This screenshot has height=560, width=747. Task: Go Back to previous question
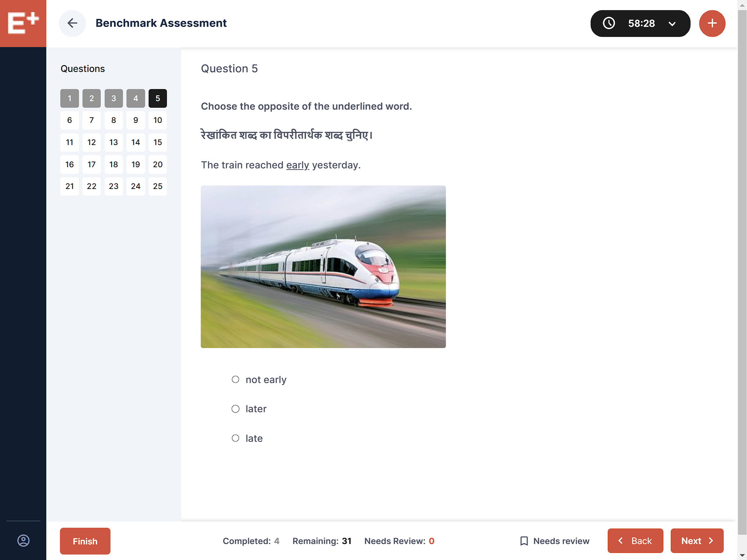[x=635, y=541]
